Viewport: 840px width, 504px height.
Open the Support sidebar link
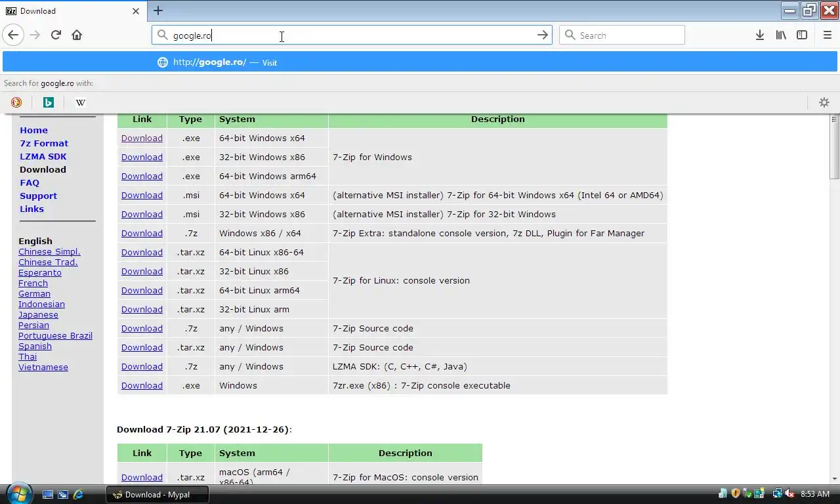click(x=38, y=196)
